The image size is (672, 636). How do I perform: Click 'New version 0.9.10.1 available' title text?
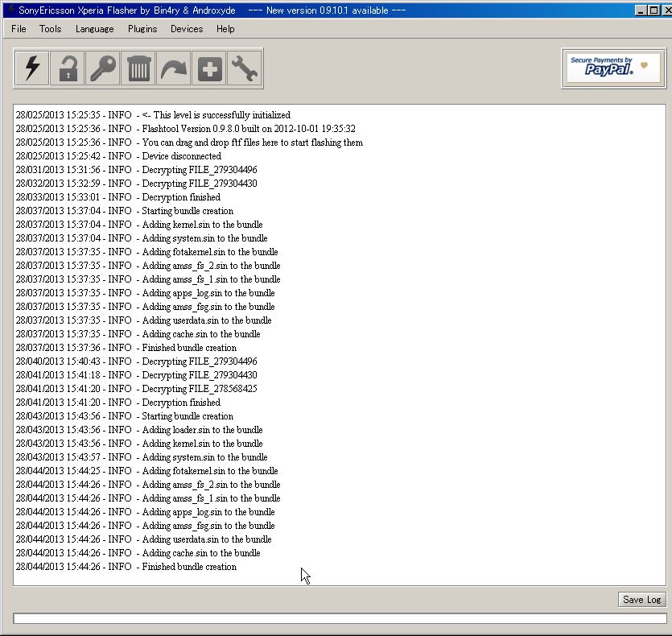[x=327, y=10]
